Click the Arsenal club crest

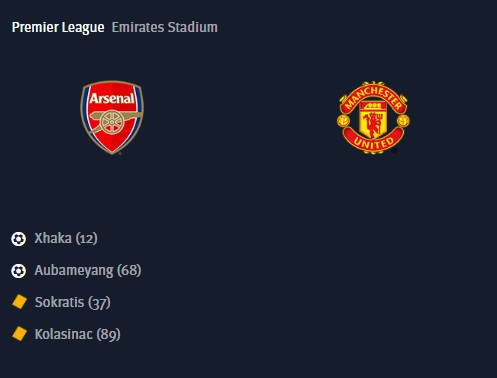112,117
